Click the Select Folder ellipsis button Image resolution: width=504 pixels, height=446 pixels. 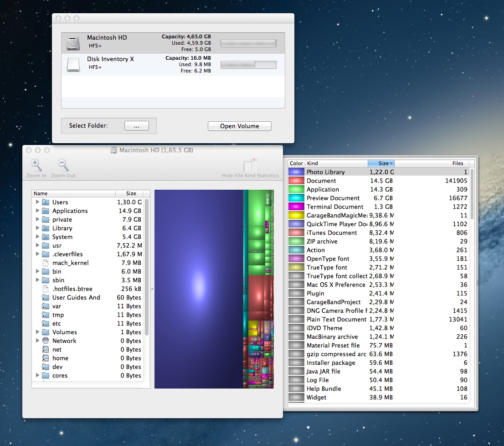tap(137, 126)
